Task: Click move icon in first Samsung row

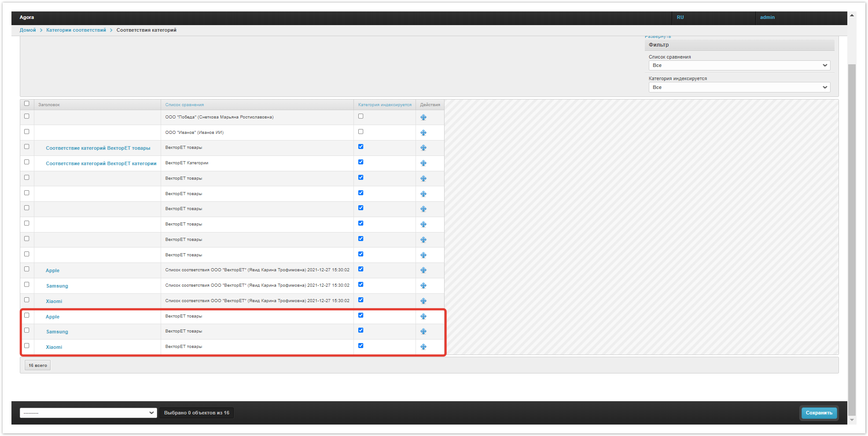Action: point(423,286)
